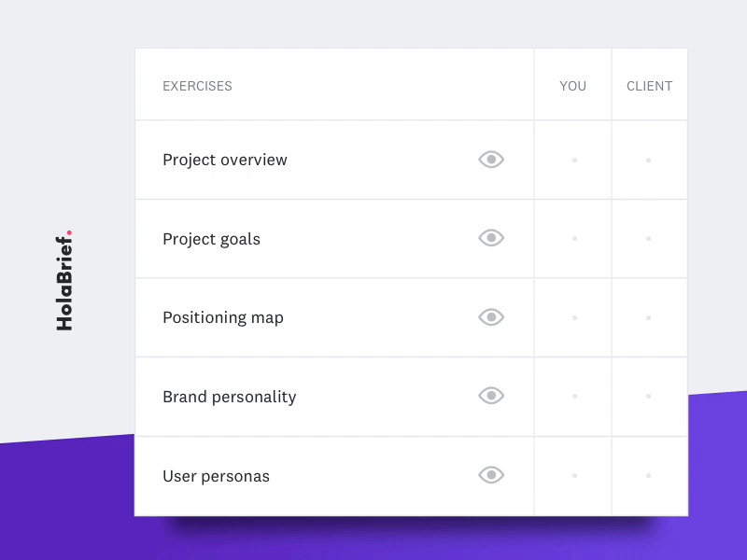Select the User personas exercise
This screenshot has width=747, height=560.
tap(217, 476)
